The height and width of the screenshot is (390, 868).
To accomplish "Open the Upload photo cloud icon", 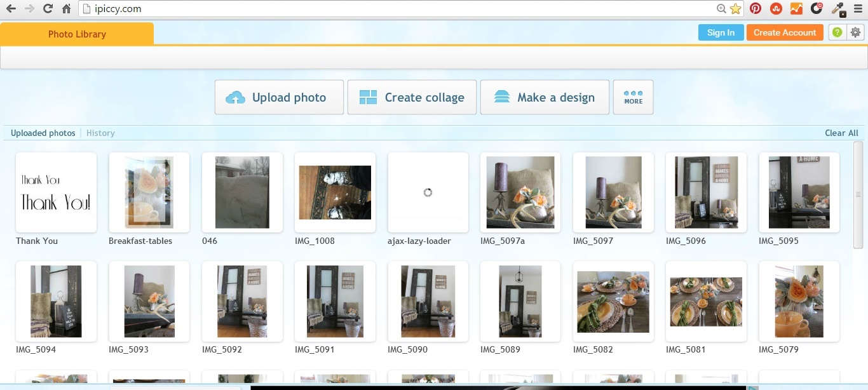I will pos(235,97).
